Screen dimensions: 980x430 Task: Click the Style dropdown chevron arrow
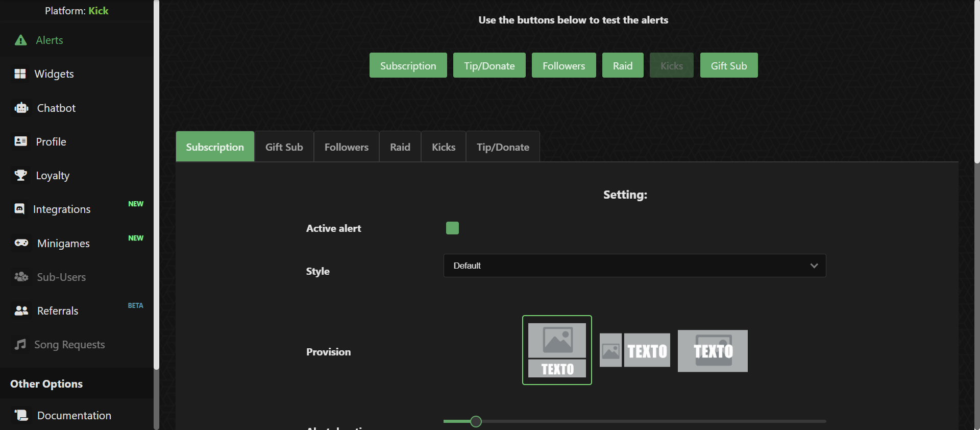[814, 266]
